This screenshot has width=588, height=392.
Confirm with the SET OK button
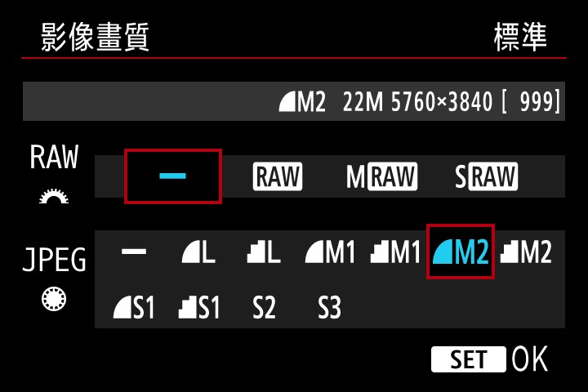(490, 359)
